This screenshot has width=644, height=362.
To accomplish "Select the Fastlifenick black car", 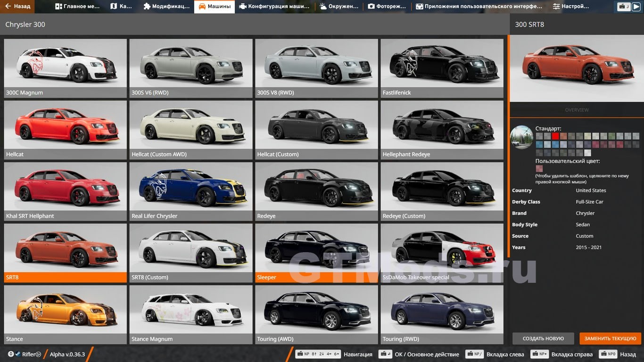I will click(442, 68).
